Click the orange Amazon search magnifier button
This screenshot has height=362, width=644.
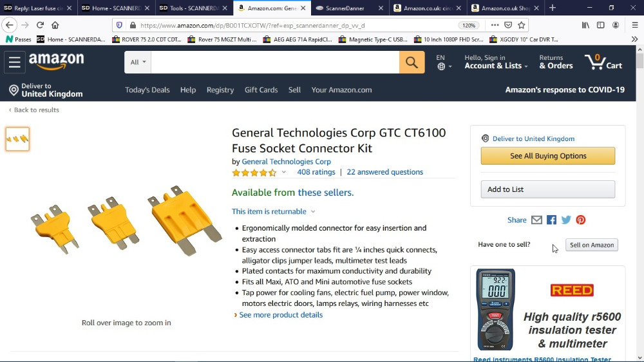(412, 62)
